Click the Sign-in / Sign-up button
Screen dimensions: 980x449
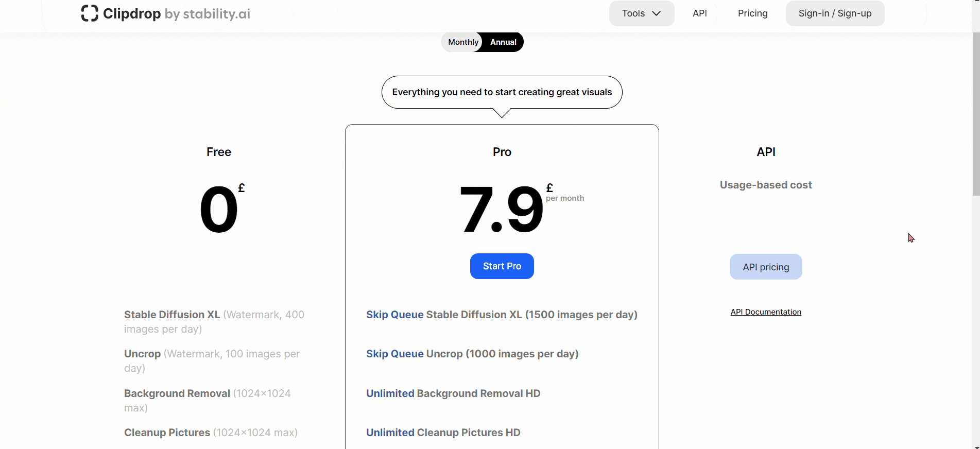coord(835,13)
